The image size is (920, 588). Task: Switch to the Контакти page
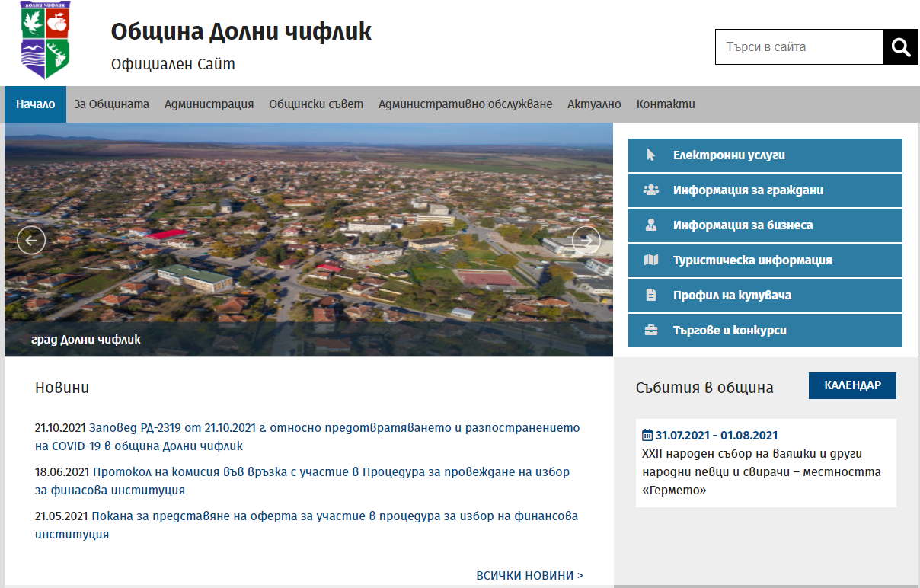665,104
